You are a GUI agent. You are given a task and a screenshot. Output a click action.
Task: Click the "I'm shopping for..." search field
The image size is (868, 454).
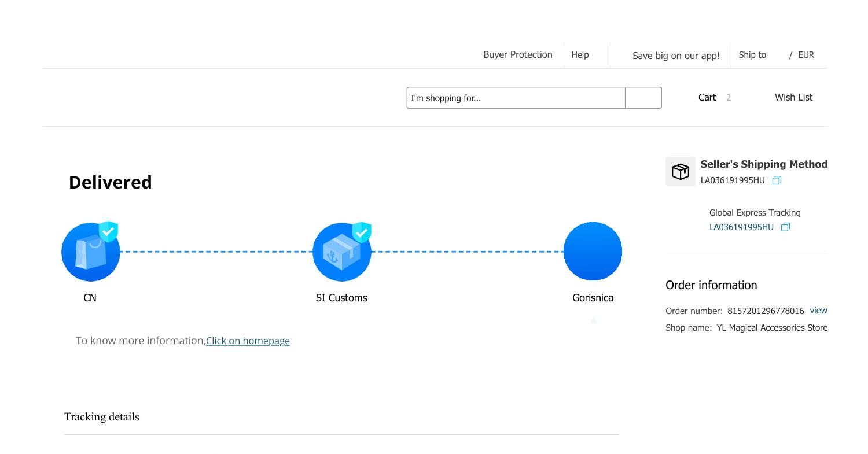[516, 98]
